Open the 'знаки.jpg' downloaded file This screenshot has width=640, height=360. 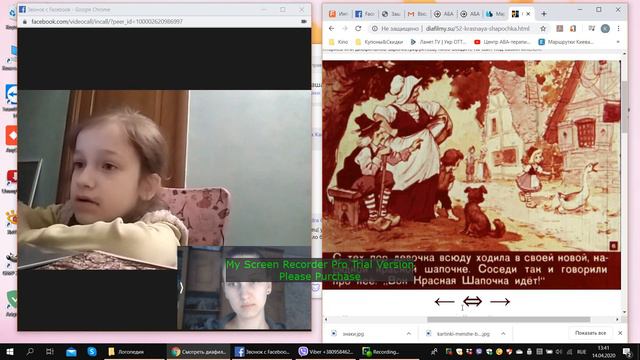tap(353, 333)
